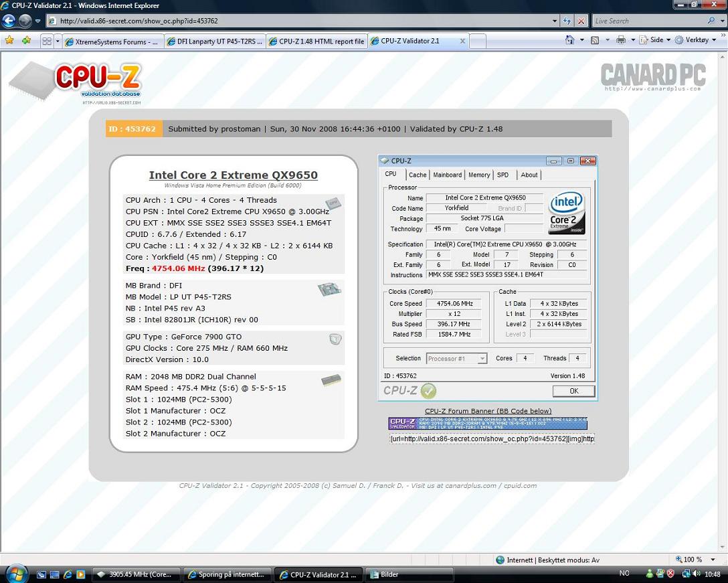Switch to the Bilder taskbar button
Screen dimensions: 728x583
coord(410,575)
